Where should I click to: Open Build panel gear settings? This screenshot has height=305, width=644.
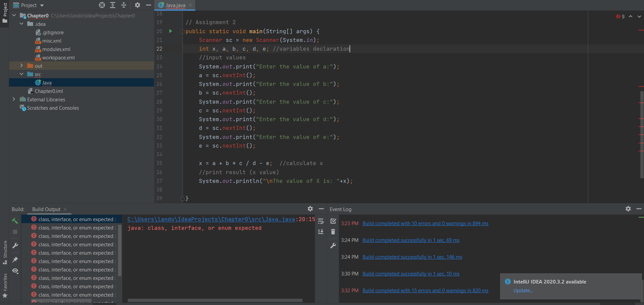[310, 209]
